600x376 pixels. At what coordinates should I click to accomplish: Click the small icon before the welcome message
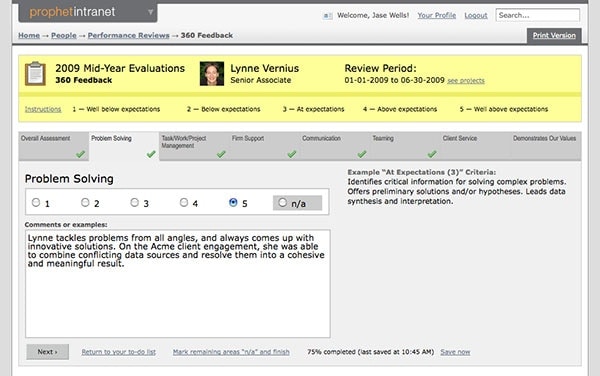(x=328, y=16)
